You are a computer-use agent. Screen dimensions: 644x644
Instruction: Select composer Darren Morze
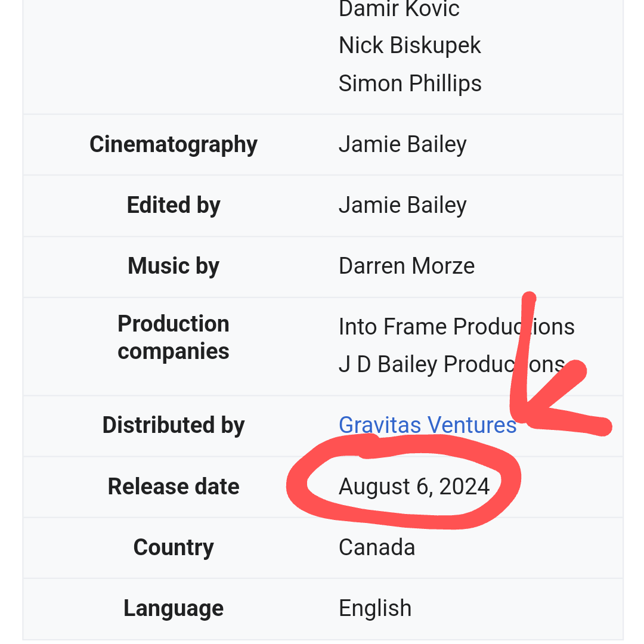pyautogui.click(x=407, y=266)
